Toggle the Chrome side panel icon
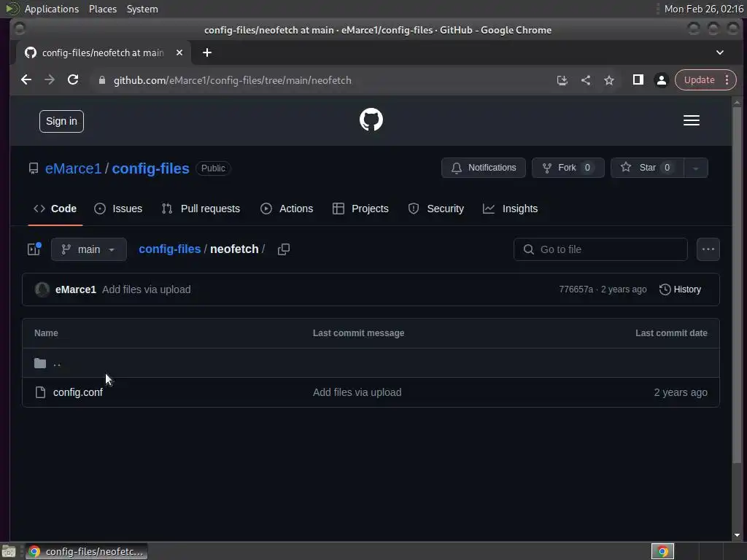Viewport: 747px width, 560px height. click(x=638, y=80)
